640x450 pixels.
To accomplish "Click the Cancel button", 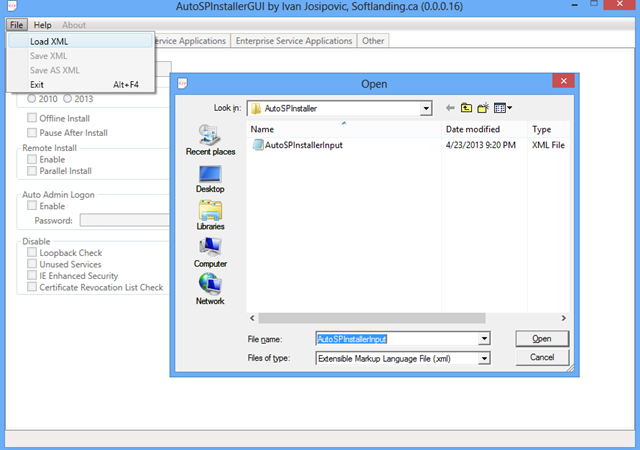I will pos(542,357).
